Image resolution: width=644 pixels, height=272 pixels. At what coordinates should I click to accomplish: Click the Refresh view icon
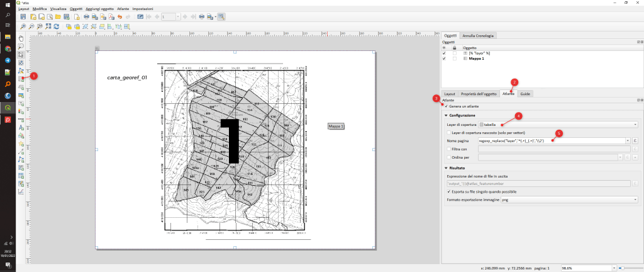(x=57, y=27)
